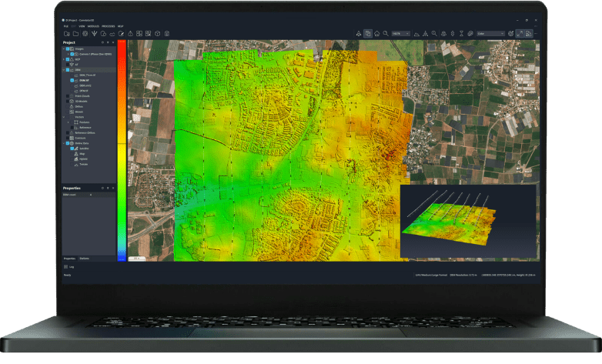Open the zoom scale dropdown
The width and height of the screenshot is (602, 364).
pyautogui.click(x=400, y=34)
